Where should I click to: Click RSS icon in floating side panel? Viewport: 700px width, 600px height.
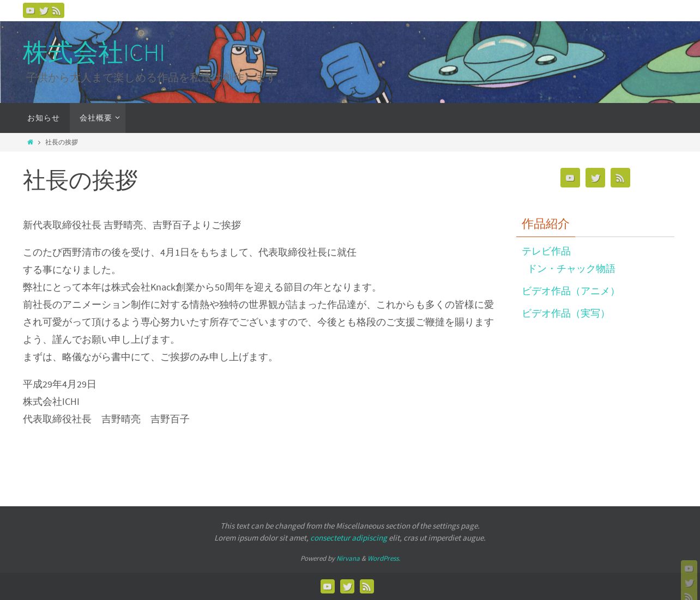click(x=689, y=596)
